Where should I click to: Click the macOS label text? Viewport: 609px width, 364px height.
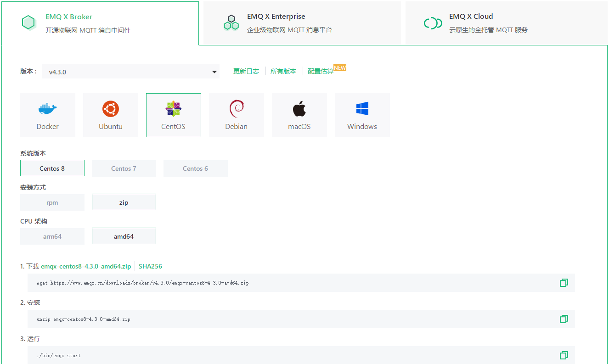pyautogui.click(x=299, y=127)
